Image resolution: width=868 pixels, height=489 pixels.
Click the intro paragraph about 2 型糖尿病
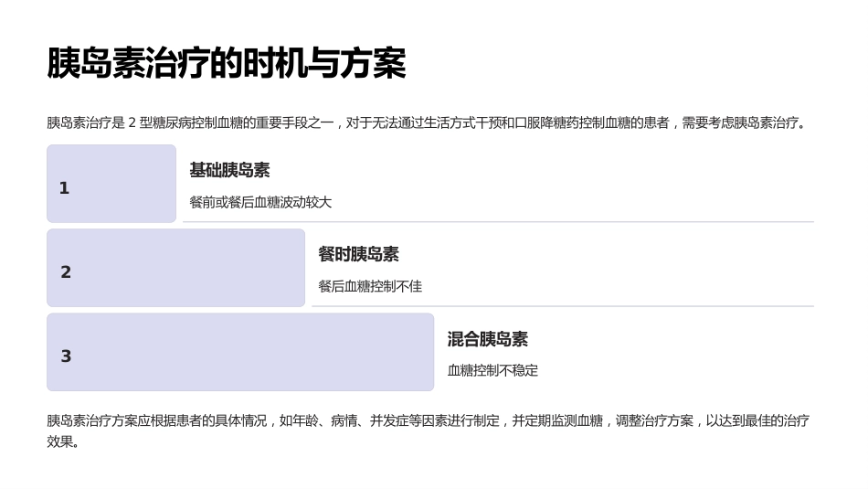click(427, 122)
